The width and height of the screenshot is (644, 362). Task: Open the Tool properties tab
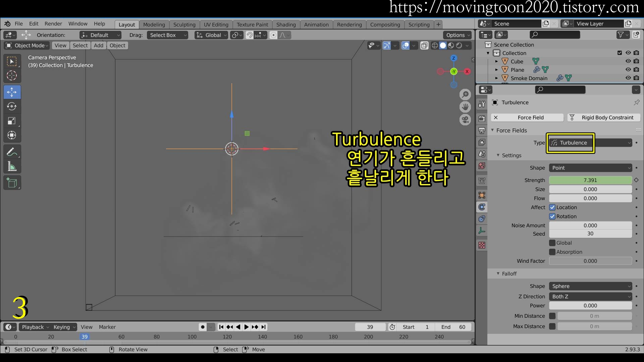[482, 104]
